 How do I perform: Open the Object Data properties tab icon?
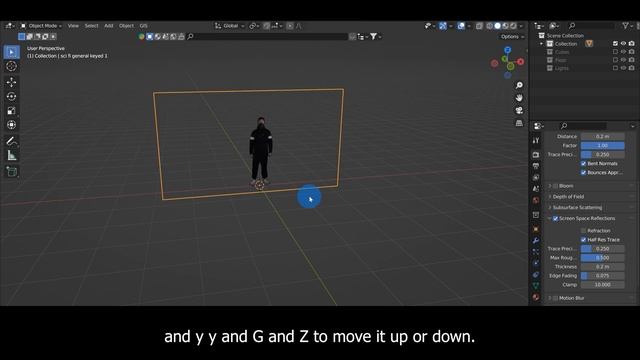click(536, 286)
